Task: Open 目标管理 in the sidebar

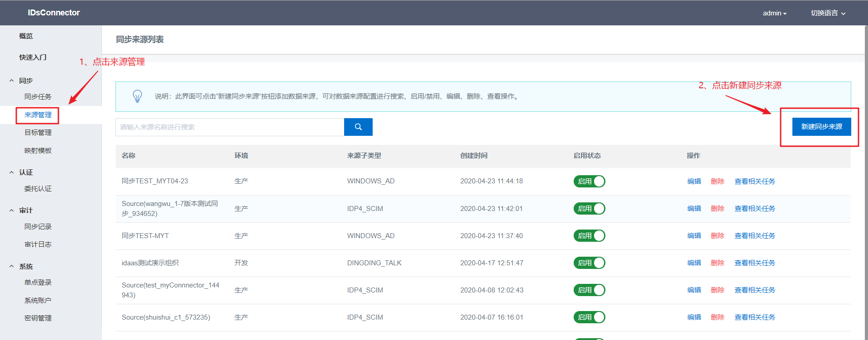Action: click(38, 133)
